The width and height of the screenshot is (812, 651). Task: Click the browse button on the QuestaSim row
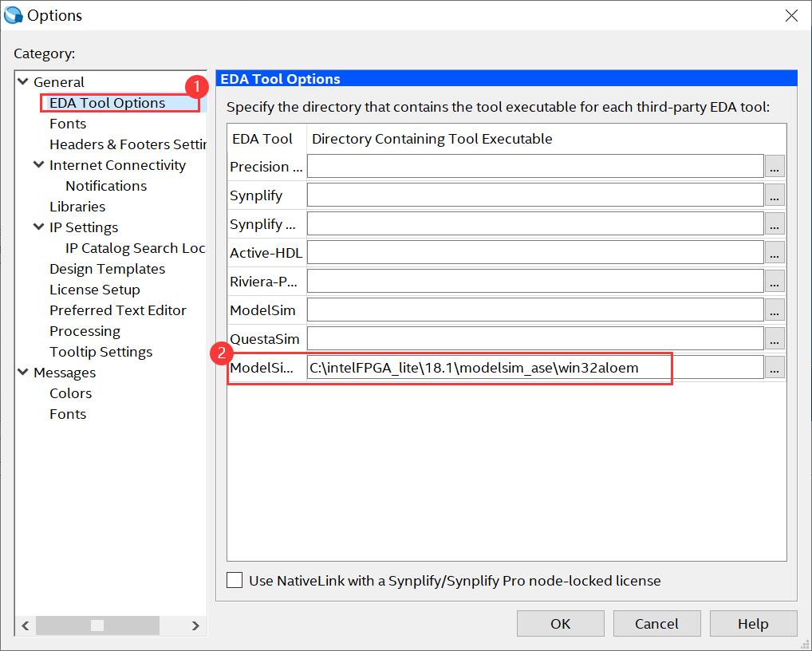(775, 339)
